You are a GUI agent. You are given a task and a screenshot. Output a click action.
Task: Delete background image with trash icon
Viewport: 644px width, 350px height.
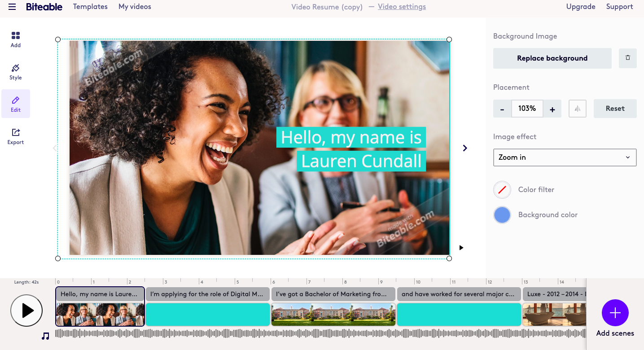[627, 58]
